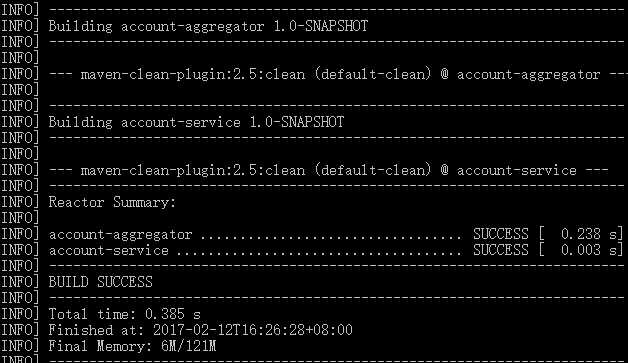Viewport: 628px width, 363px height.
Task: Click the [INFO] tag before Reactor Summary
Action: pyautogui.click(x=20, y=202)
